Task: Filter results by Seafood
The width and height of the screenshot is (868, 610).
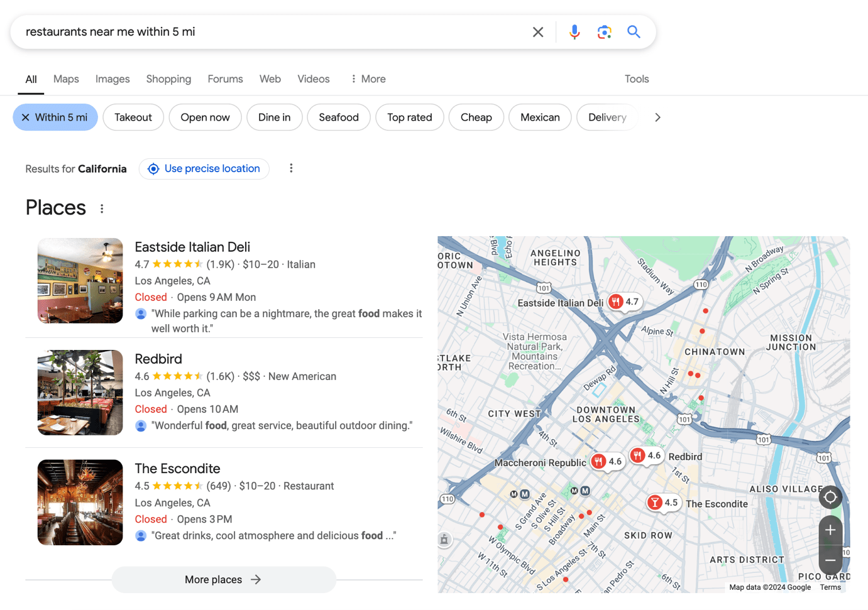Action: (339, 117)
